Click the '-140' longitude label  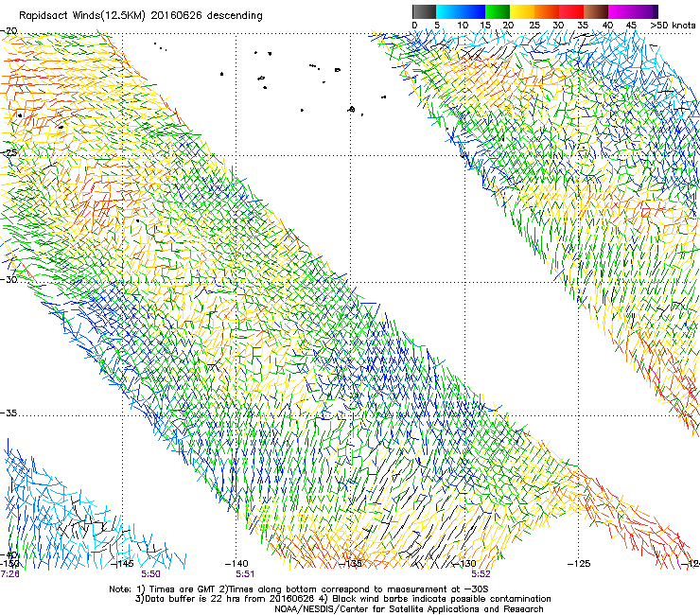click(x=236, y=564)
